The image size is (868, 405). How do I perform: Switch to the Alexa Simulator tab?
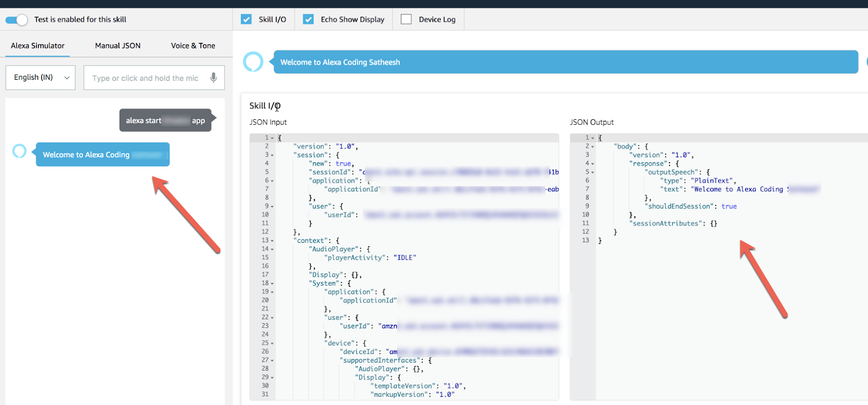pos(37,46)
